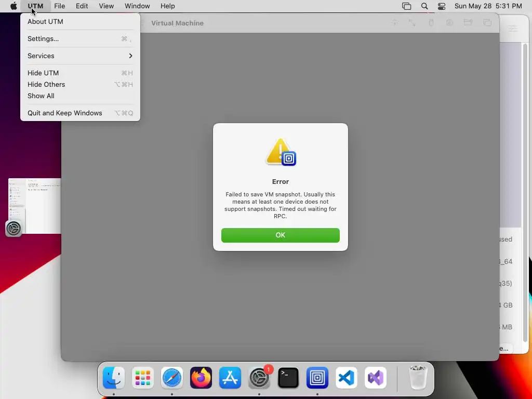Click the windows toolbar icon
532x399 pixels.
(487, 23)
